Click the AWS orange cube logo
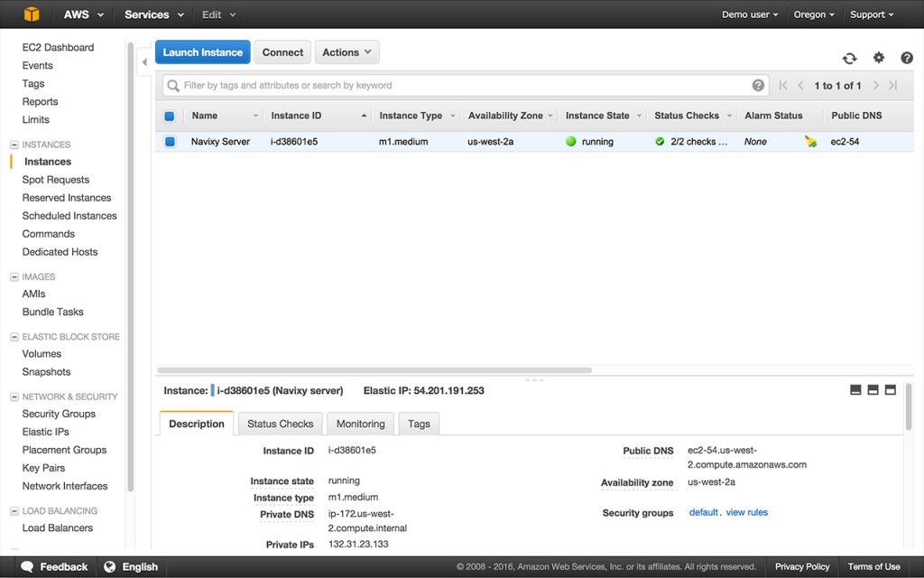The width and height of the screenshot is (924, 578). (32, 14)
